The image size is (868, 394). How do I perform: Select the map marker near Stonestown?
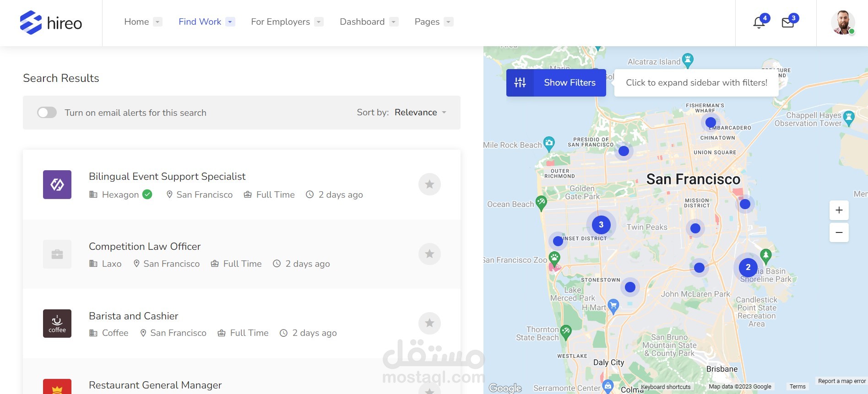pyautogui.click(x=630, y=287)
